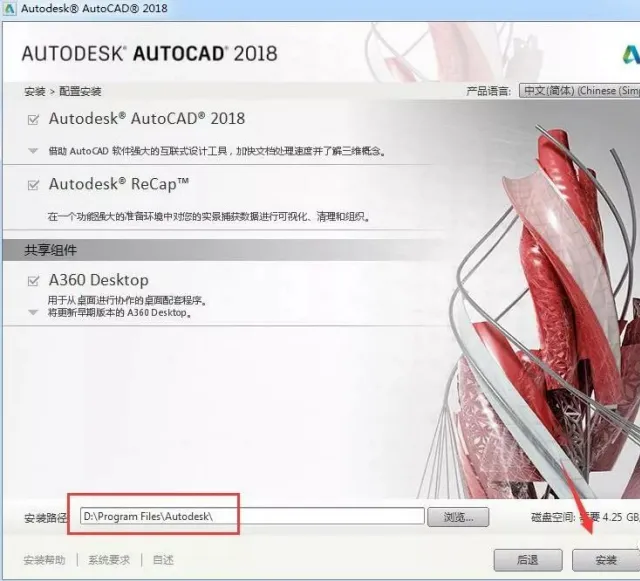
Task: Click the AutoCAD icon in title bar
Action: coord(9,8)
